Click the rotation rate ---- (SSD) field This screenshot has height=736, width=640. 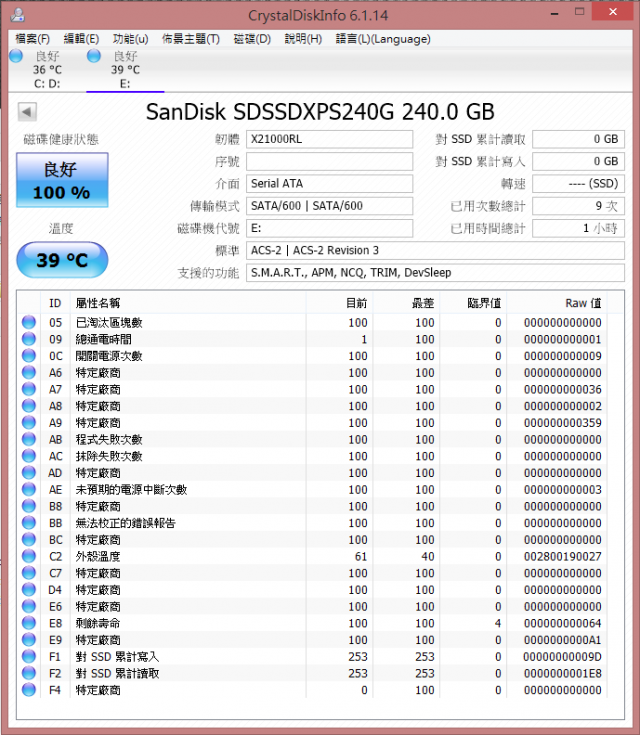[578, 184]
